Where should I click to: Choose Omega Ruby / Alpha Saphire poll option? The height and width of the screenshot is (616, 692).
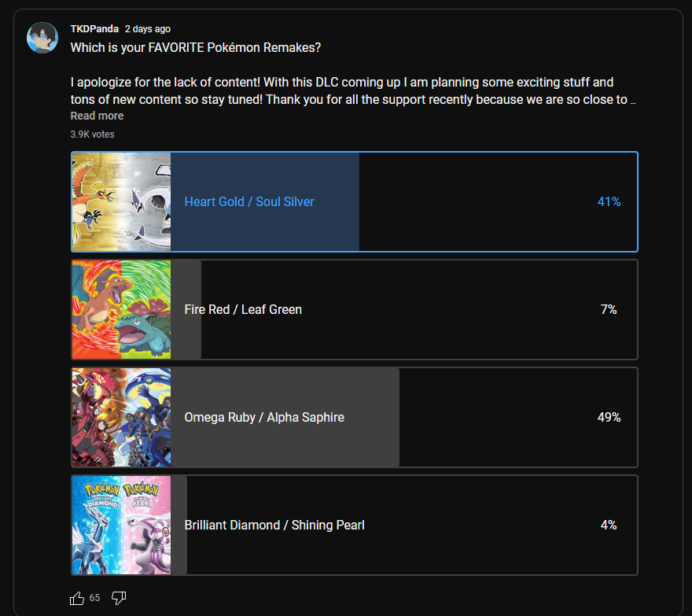[355, 417]
